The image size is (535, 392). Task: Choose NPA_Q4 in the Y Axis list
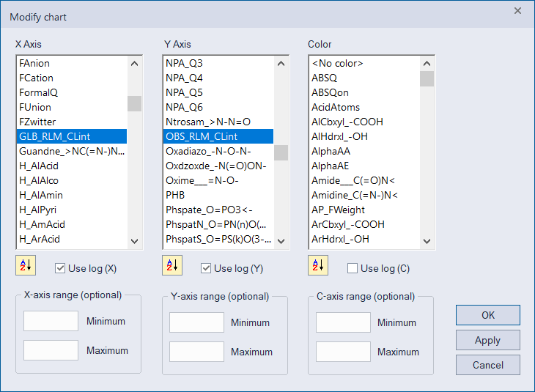218,78
